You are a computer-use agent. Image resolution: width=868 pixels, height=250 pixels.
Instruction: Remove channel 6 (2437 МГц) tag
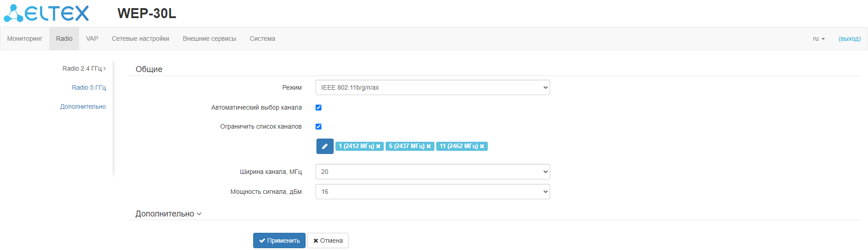pos(429,146)
